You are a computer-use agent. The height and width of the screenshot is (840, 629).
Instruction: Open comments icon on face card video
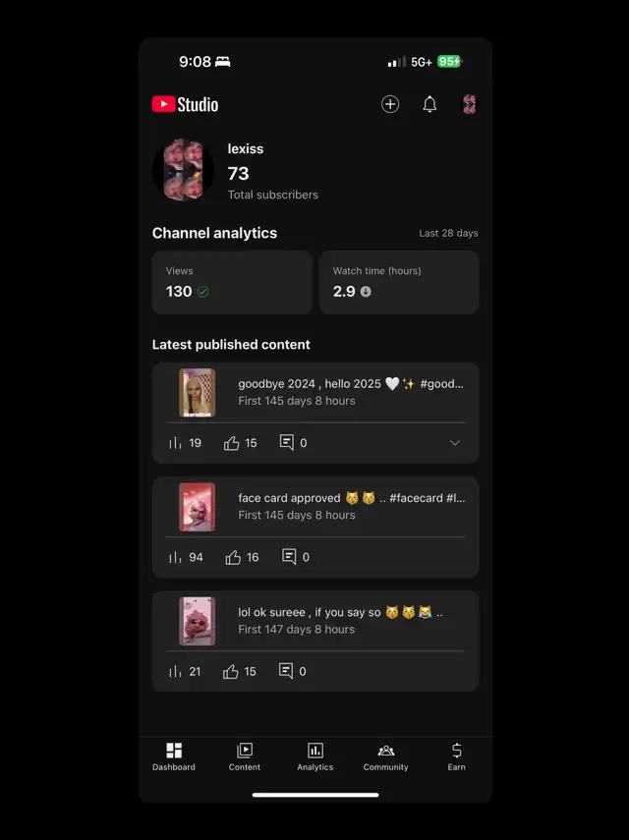(289, 557)
